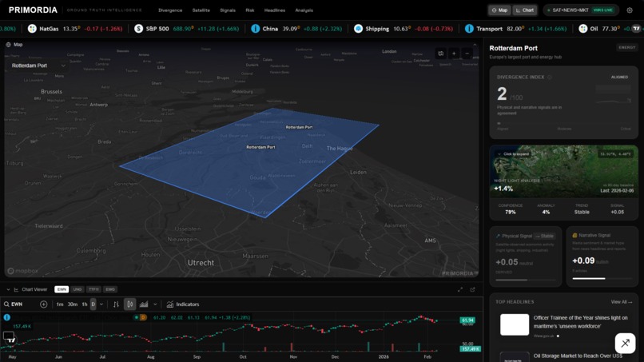Click the S&P 500 dollar icon

139,29
